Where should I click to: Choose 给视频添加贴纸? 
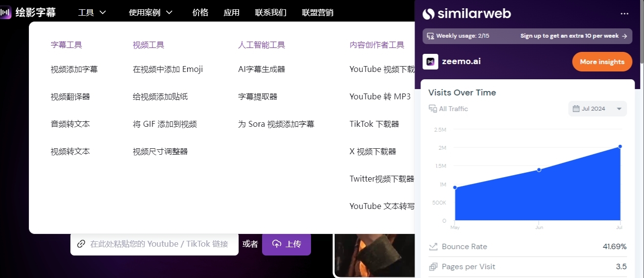click(160, 97)
